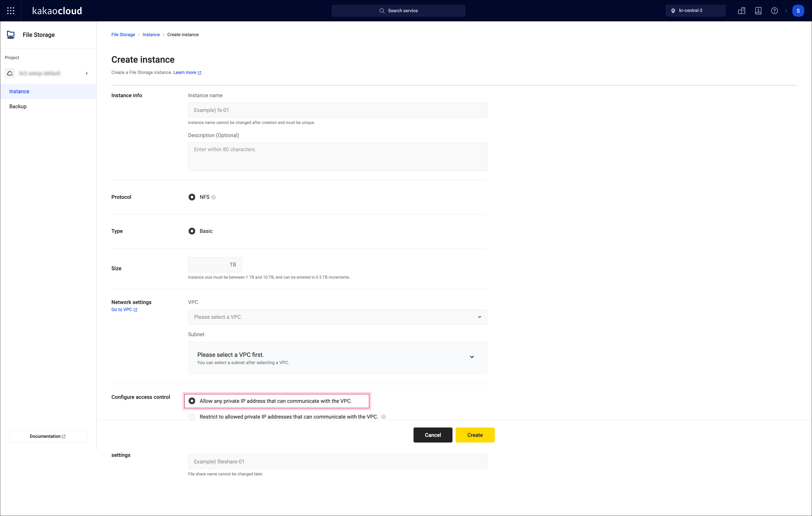The width and height of the screenshot is (812, 516).
Task: Select the NFS protocol radio button
Action: (192, 197)
